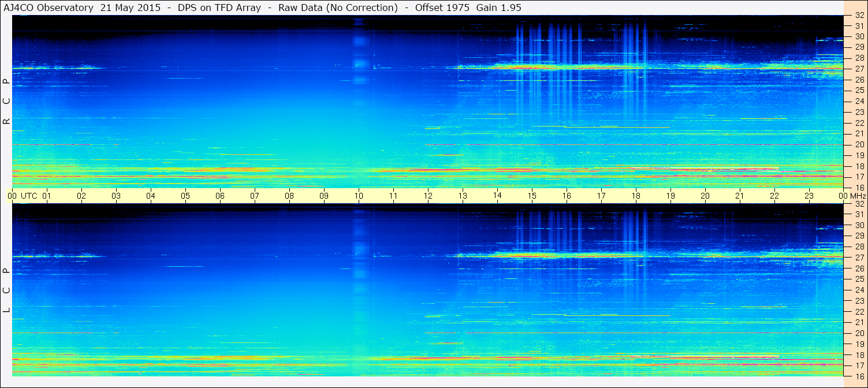
Task: Click the vertical 'RCP' panel label
Action: pyautogui.click(x=6, y=102)
